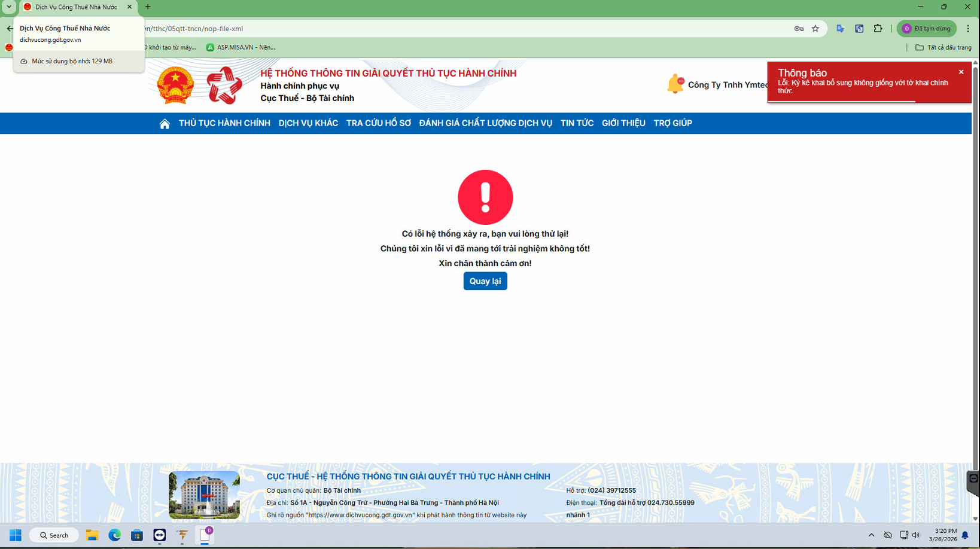
Task: Open Chrome three-dot menu
Action: (x=969, y=28)
